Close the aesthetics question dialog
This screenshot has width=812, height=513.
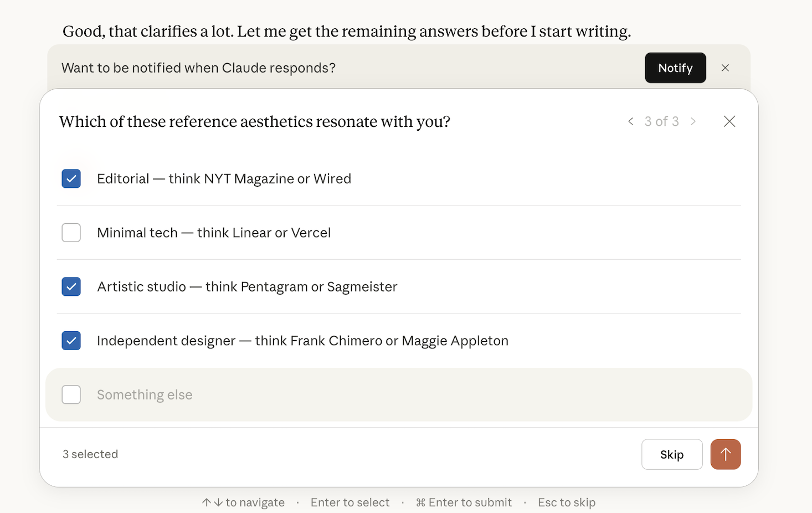pyautogui.click(x=729, y=121)
